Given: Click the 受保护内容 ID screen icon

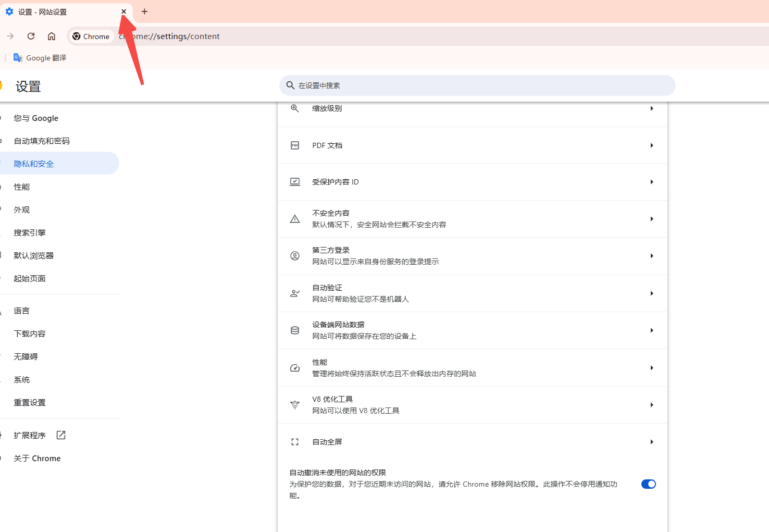Looking at the screenshot, I should [295, 182].
